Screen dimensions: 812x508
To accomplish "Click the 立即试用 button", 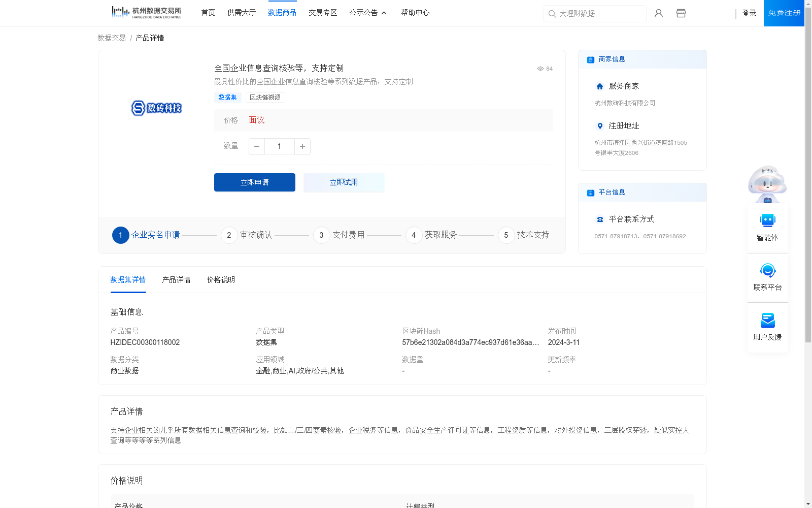I will 344,182.
